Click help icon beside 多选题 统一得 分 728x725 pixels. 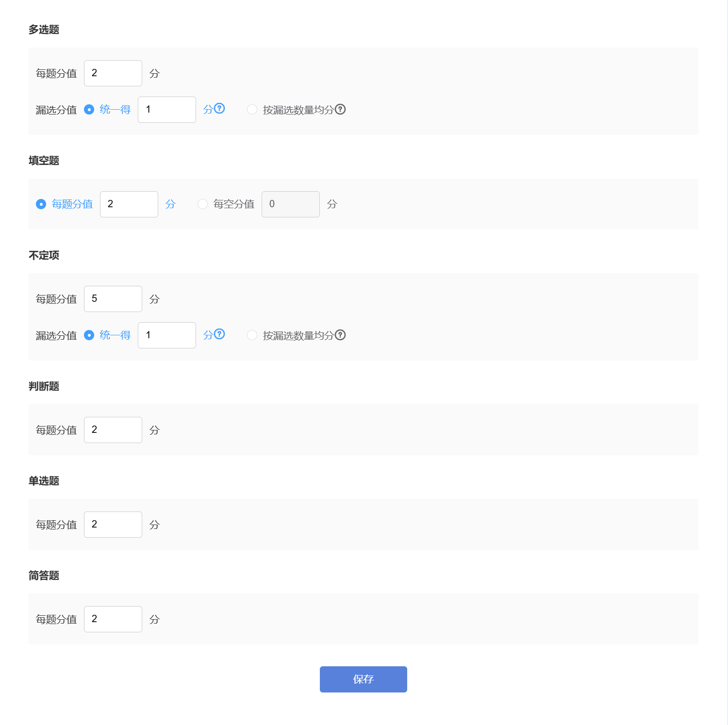(x=220, y=109)
